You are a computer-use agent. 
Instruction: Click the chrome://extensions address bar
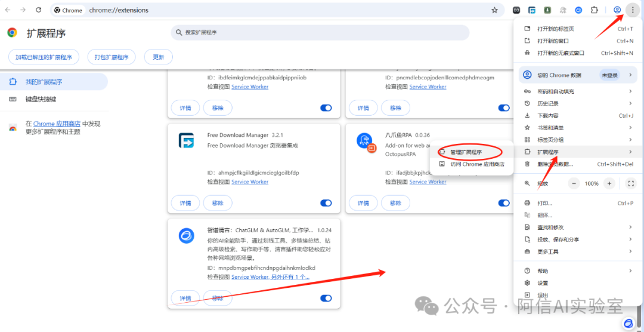(x=277, y=10)
